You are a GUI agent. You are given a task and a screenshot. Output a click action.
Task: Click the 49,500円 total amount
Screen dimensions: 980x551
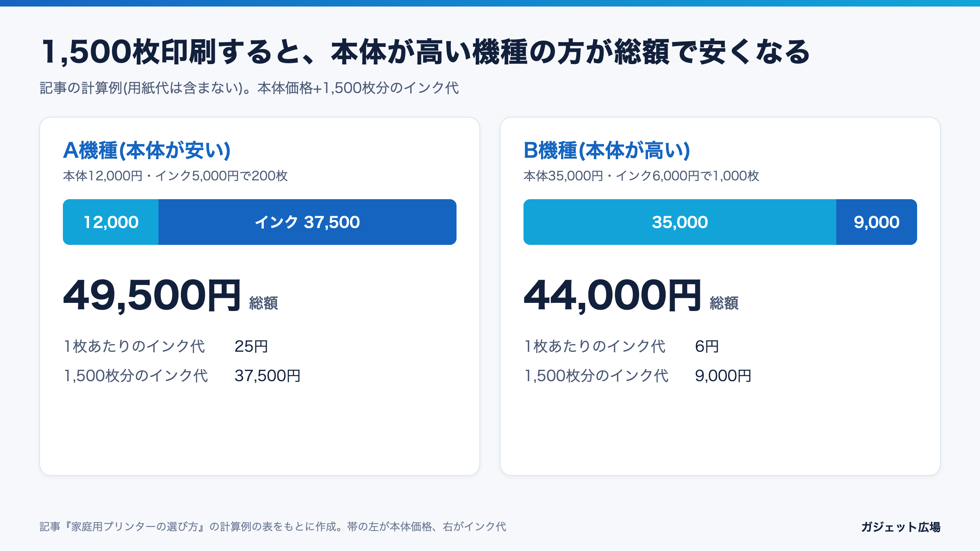click(152, 295)
